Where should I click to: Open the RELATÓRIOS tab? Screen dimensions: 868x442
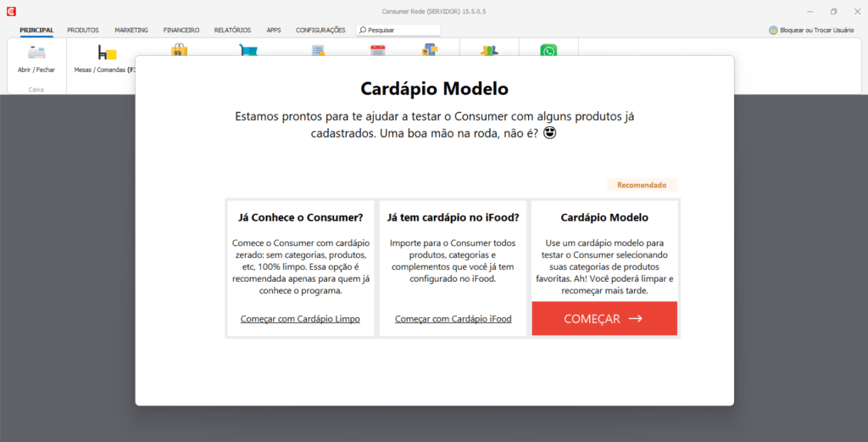coord(232,30)
